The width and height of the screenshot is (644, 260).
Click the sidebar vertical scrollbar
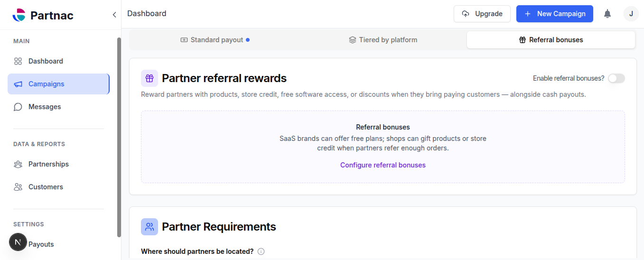[x=119, y=137]
